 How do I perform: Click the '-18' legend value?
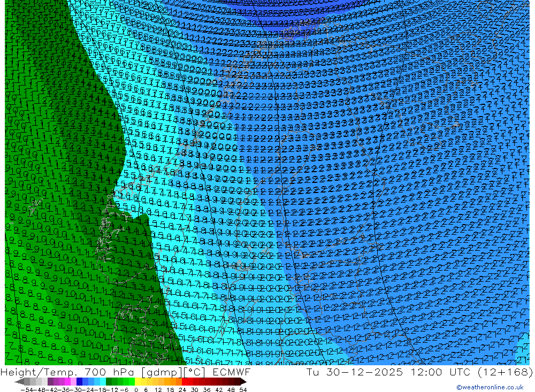[100, 390]
